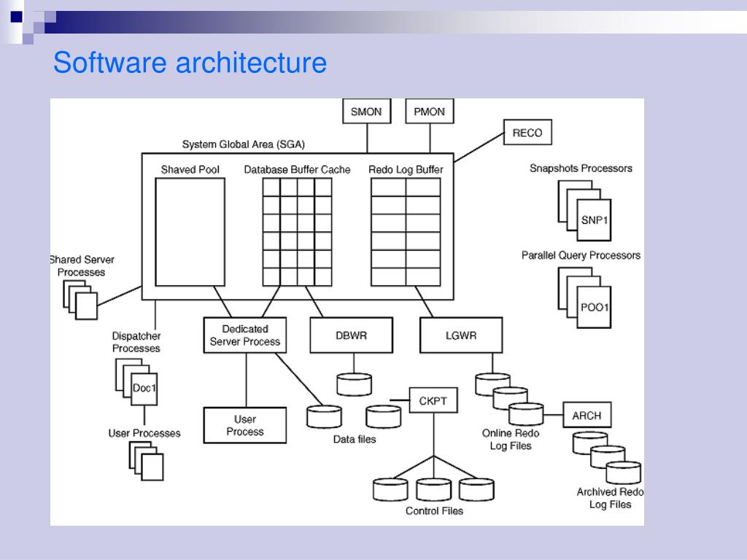Click the User Processes label
Image resolution: width=747 pixels, height=560 pixels.
144,433
